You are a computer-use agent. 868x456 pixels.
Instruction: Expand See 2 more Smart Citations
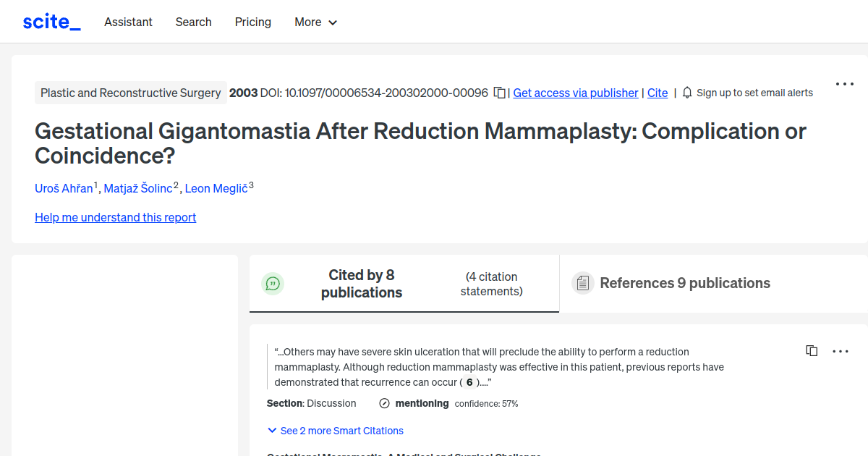click(x=335, y=431)
